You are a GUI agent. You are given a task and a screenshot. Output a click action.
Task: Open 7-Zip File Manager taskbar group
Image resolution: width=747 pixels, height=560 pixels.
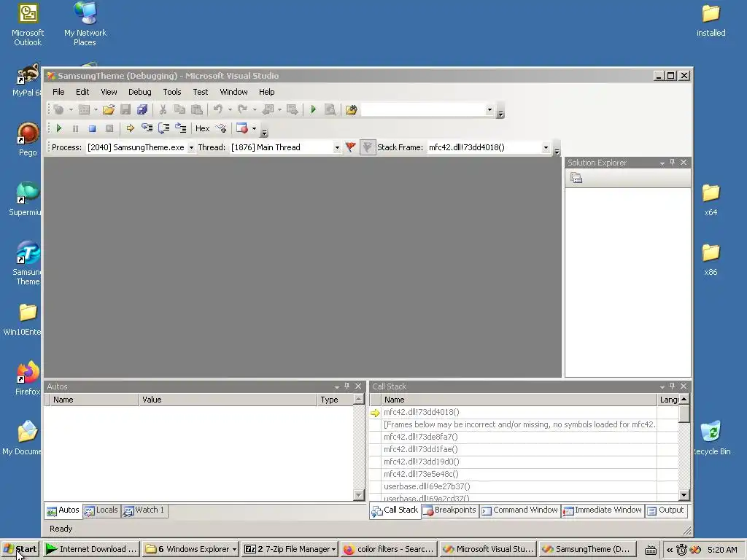click(290, 549)
